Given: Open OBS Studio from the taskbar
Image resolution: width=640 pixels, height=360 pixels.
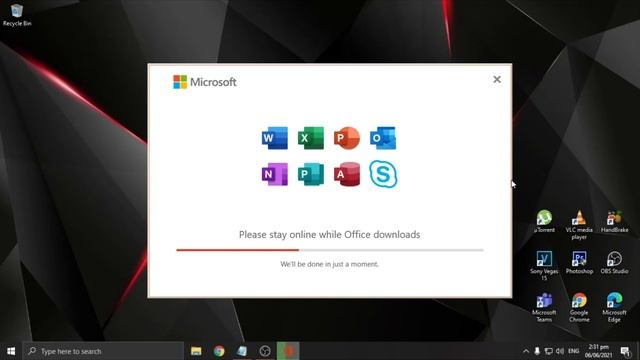Looking at the screenshot, I should coord(265,351).
